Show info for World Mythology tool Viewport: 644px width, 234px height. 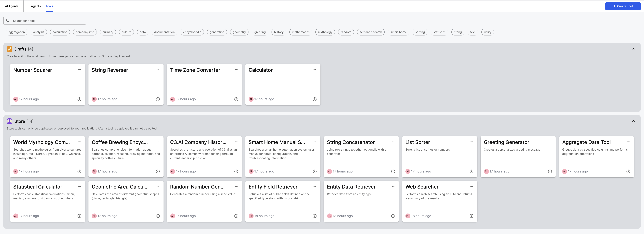pos(79,171)
